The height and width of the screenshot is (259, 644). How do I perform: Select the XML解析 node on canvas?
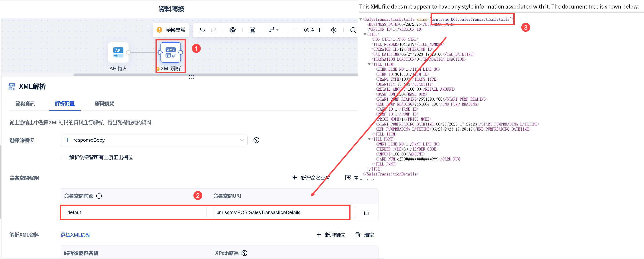(x=171, y=53)
